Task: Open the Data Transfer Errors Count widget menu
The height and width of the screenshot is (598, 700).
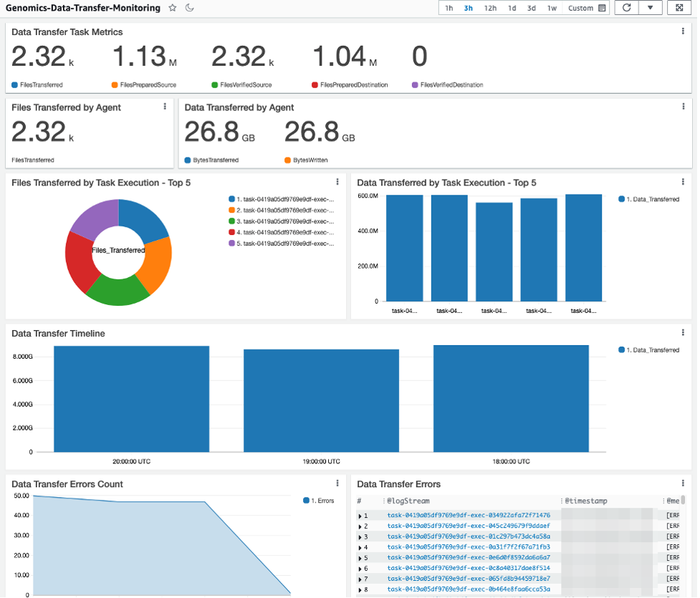Action: click(x=337, y=483)
